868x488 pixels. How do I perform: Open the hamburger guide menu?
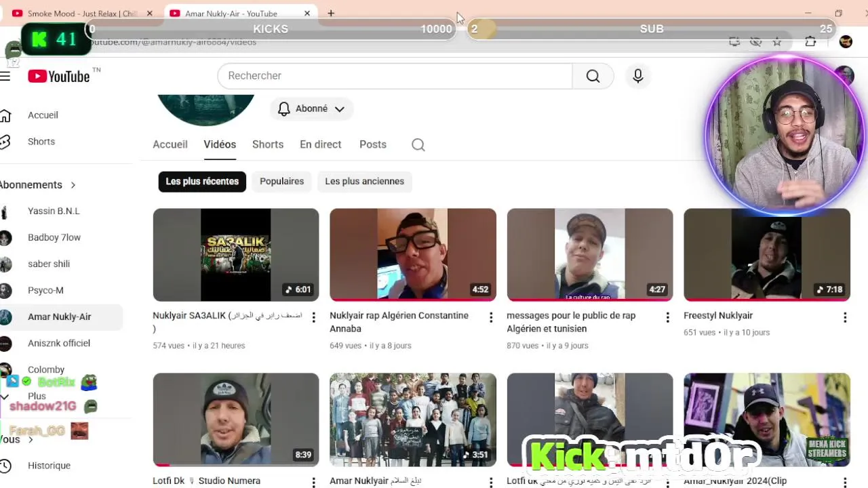[5, 76]
